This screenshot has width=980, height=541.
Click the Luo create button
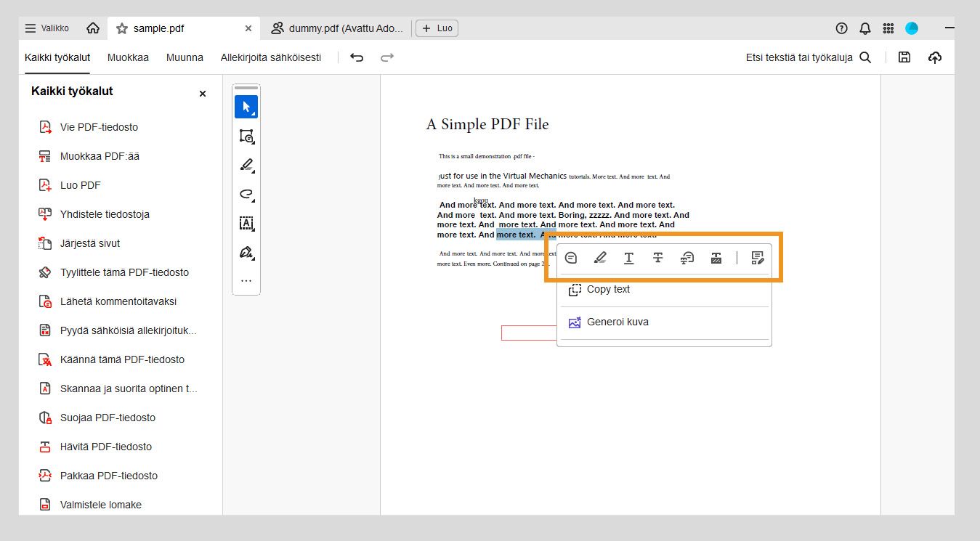pos(437,28)
